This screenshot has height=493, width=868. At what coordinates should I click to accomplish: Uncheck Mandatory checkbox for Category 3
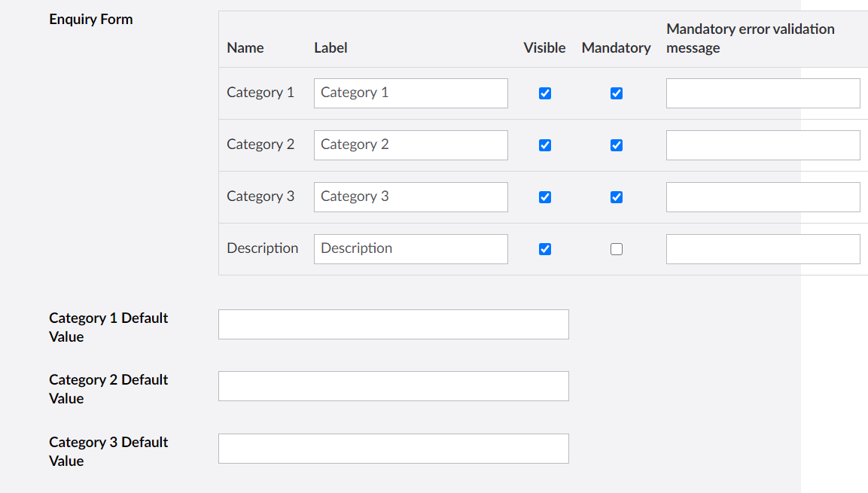click(617, 197)
